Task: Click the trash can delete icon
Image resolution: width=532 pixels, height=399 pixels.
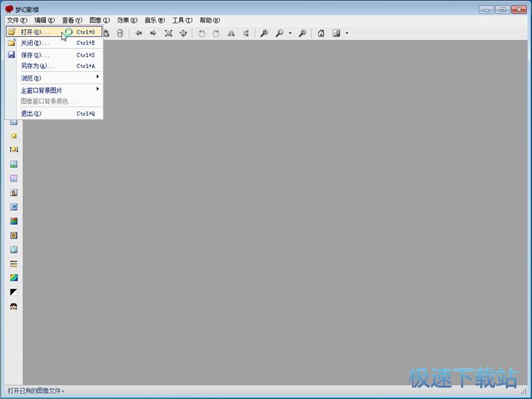Action: tap(119, 33)
